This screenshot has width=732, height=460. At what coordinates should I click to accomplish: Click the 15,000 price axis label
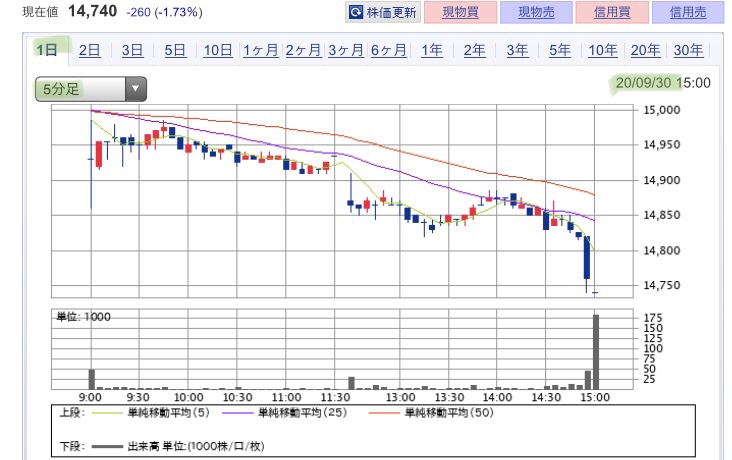click(x=662, y=110)
